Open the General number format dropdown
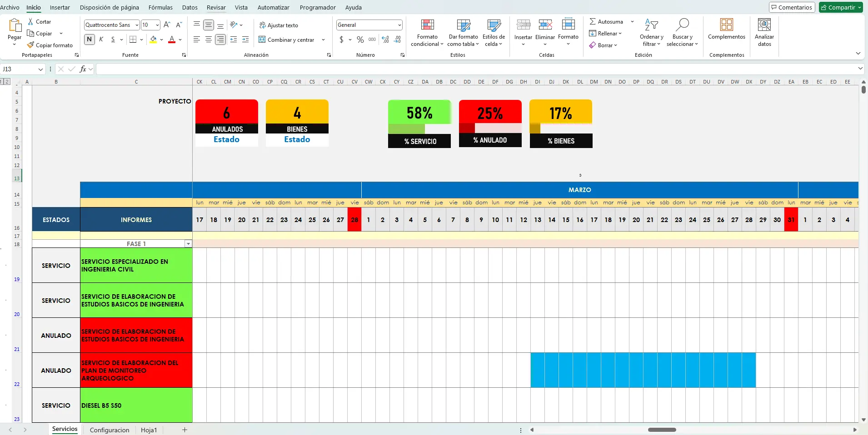The image size is (868, 435). click(x=399, y=25)
